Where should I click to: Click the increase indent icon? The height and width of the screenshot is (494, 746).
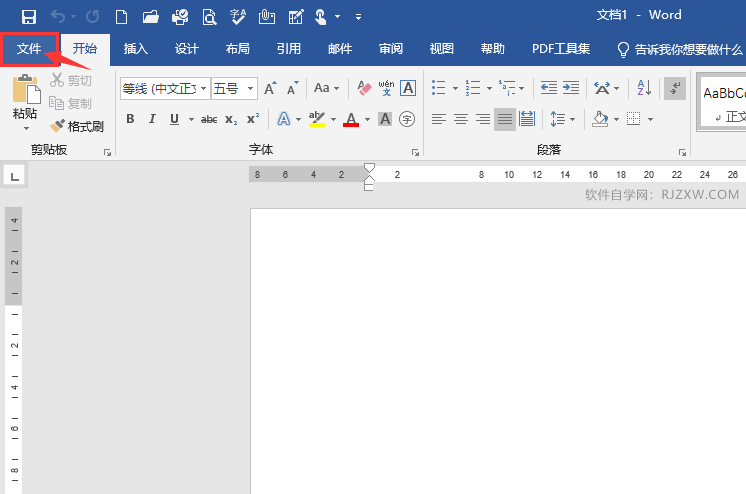pos(571,89)
